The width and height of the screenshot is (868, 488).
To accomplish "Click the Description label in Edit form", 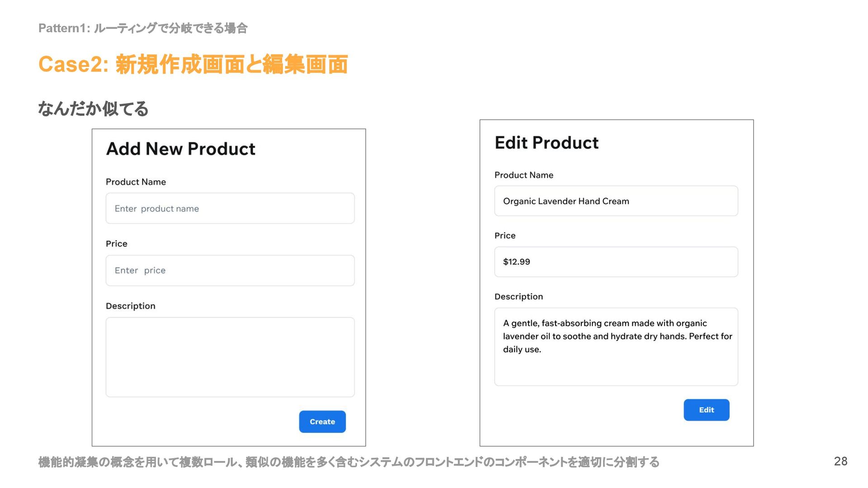I will coord(519,296).
